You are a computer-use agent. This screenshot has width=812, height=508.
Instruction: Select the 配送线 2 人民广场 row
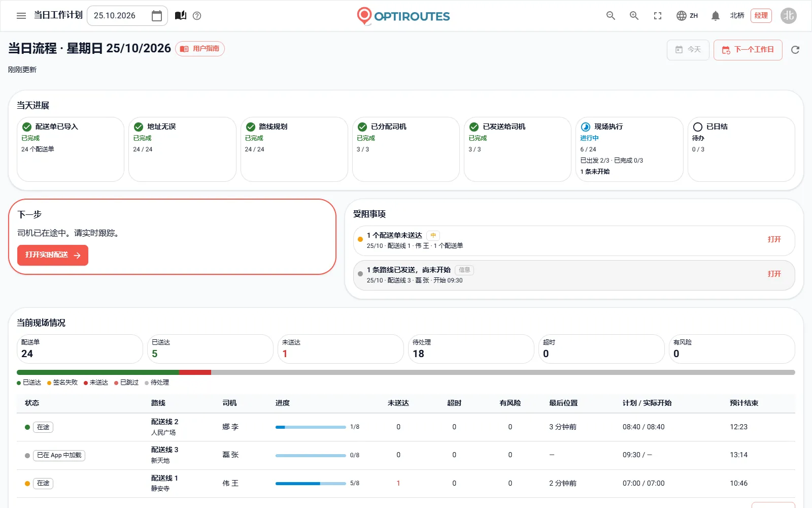pos(406,427)
